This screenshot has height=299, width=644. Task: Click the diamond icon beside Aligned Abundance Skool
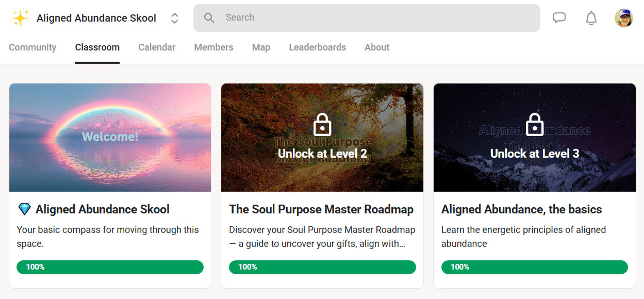click(24, 209)
